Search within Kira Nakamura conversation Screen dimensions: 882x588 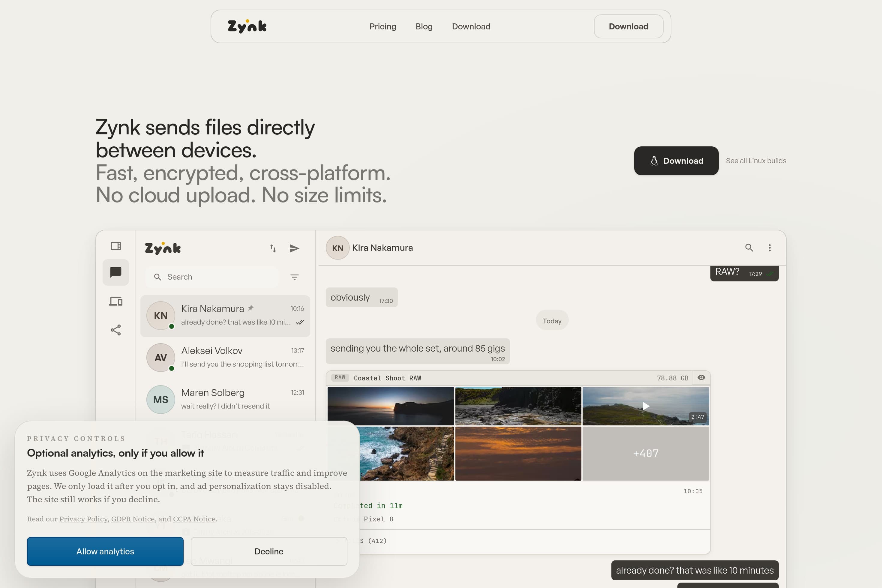tap(749, 247)
